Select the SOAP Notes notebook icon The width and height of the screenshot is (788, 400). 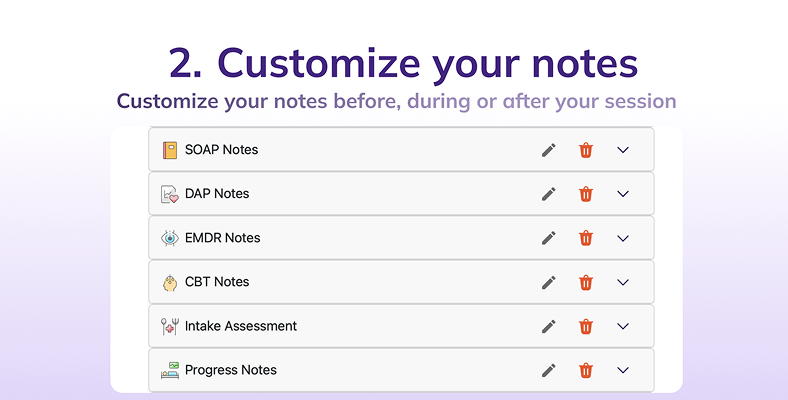[x=170, y=150]
